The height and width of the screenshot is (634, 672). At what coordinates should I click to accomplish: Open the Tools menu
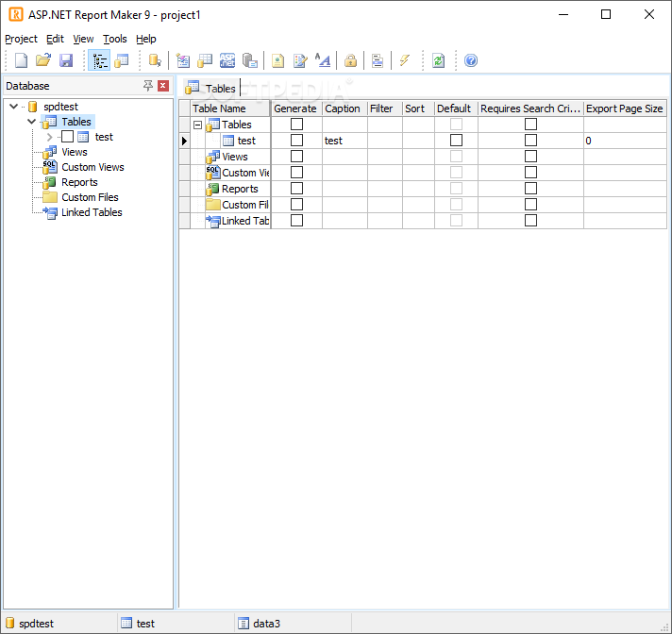pos(115,39)
